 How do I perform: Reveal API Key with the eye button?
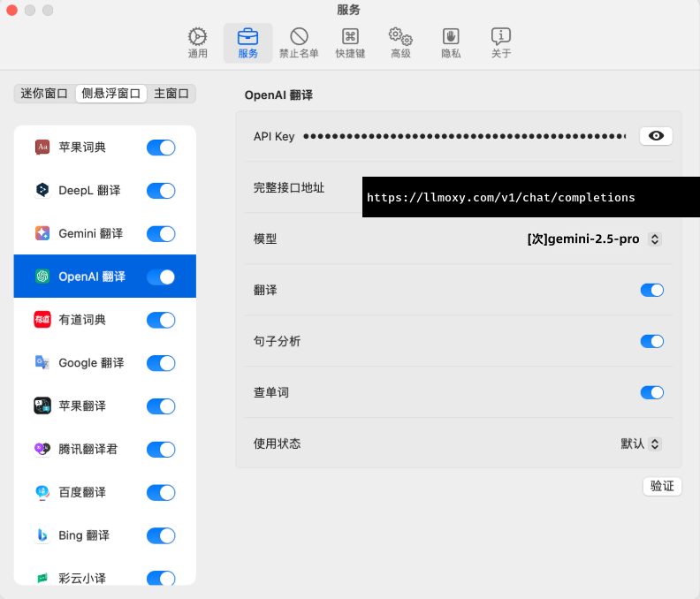coord(656,136)
